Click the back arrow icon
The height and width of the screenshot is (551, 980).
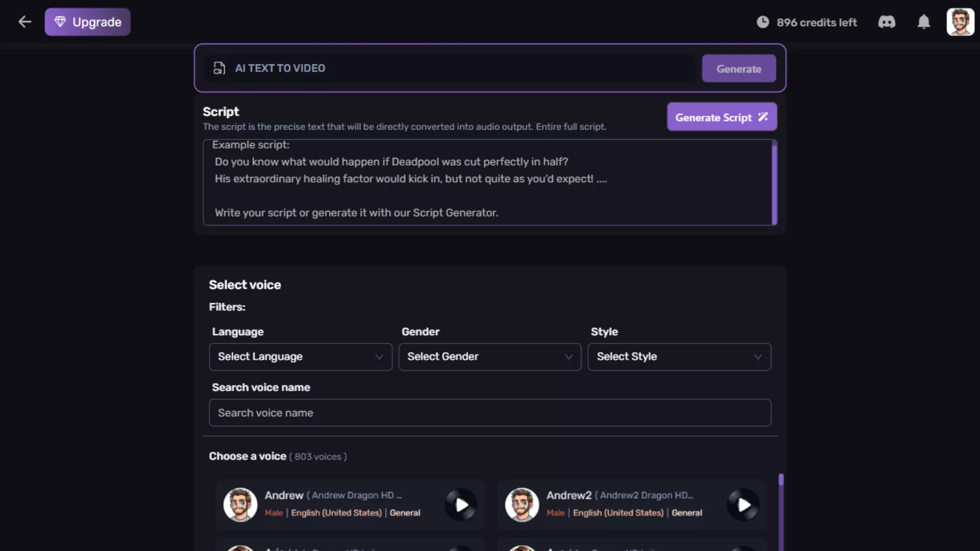click(24, 22)
